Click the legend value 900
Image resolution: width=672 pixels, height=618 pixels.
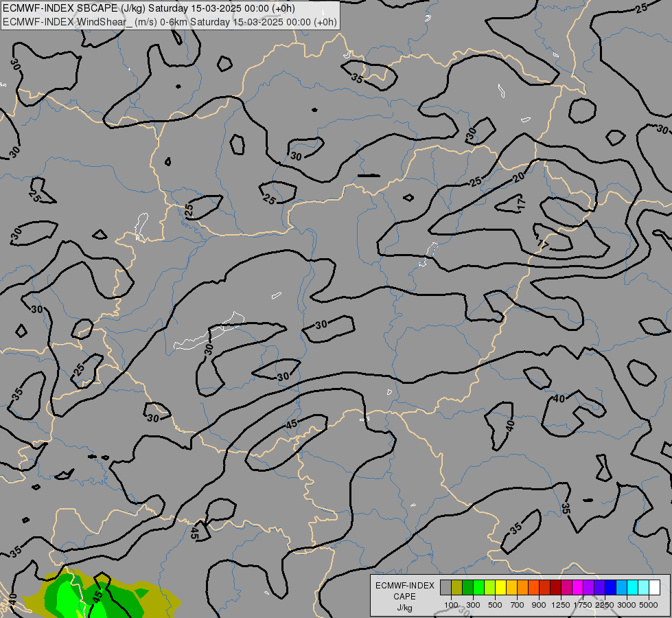539,605
